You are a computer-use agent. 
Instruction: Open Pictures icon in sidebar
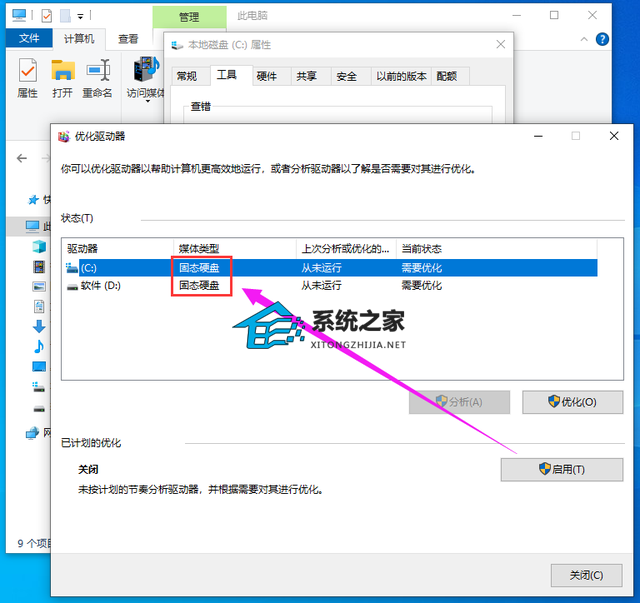tap(39, 287)
